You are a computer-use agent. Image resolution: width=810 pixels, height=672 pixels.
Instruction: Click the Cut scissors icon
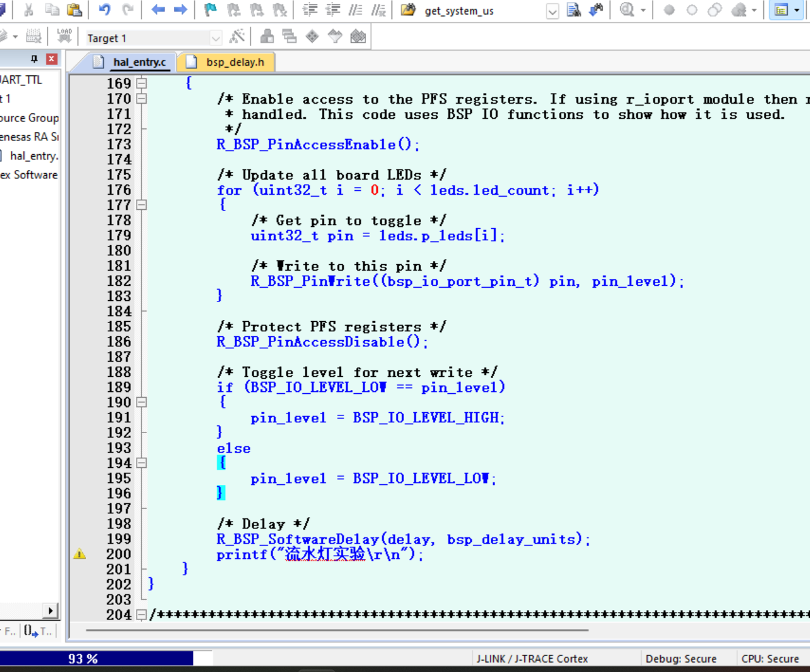[x=28, y=10]
